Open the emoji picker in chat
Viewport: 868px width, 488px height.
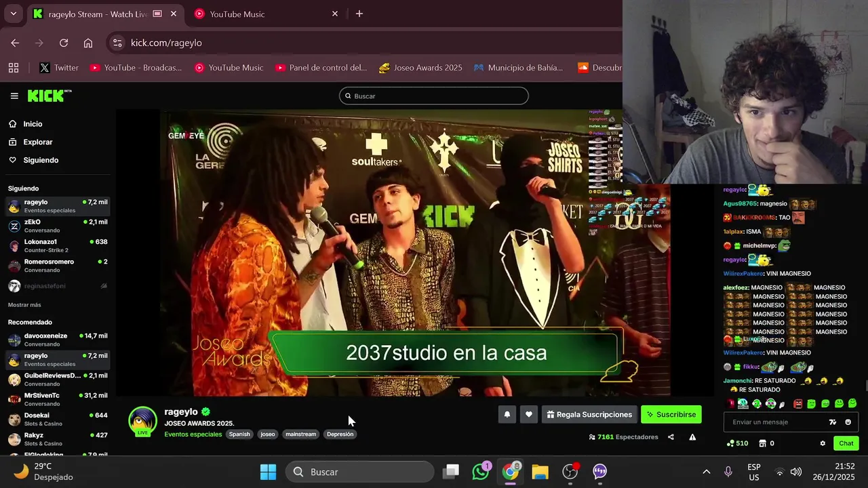[x=848, y=422]
